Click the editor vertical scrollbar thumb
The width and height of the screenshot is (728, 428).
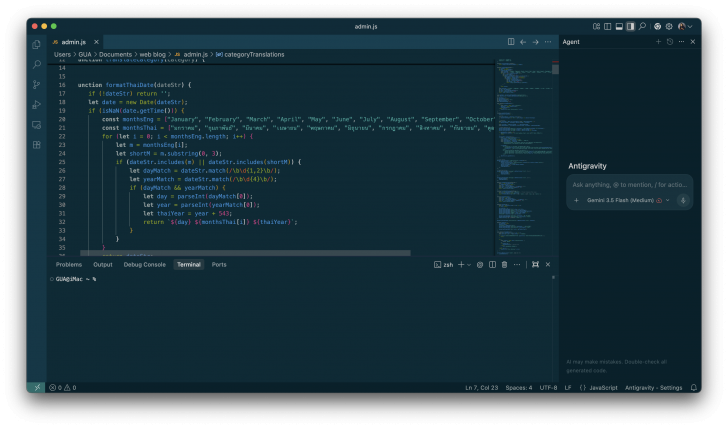click(x=555, y=69)
